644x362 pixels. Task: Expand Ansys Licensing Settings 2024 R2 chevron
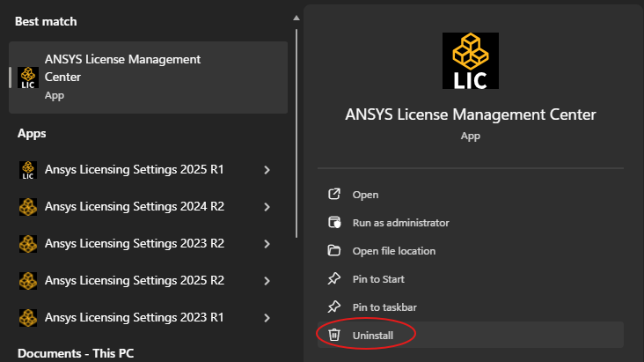pyautogui.click(x=267, y=207)
